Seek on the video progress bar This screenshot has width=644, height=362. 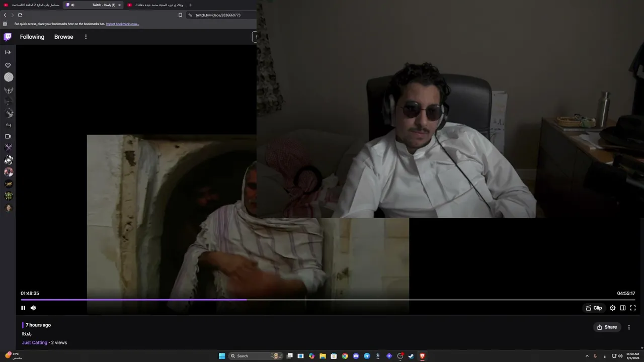(328, 300)
